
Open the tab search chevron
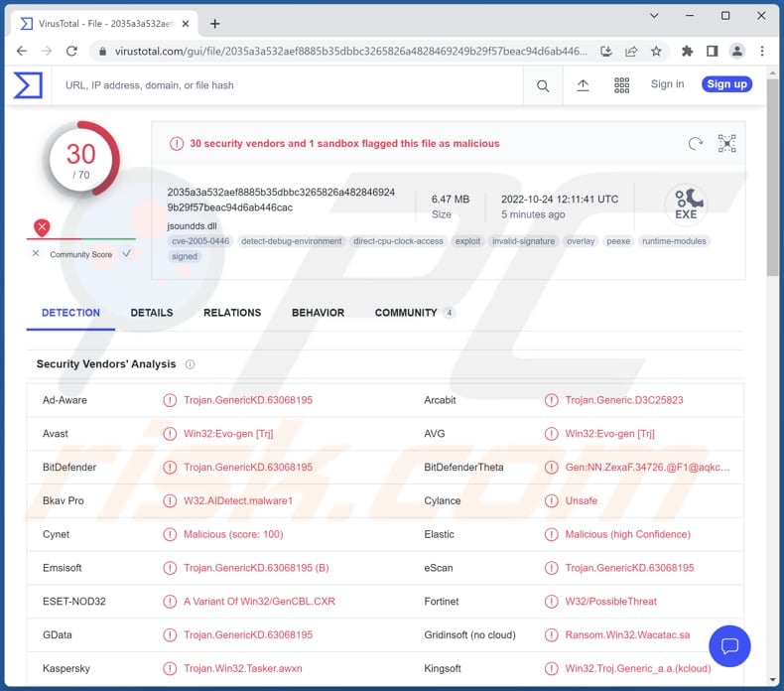pyautogui.click(x=654, y=16)
